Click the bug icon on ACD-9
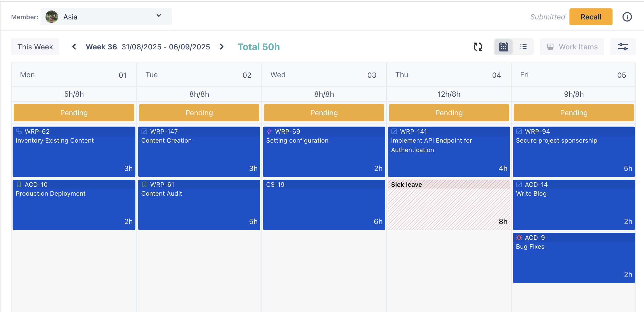The width and height of the screenshot is (644, 312). pos(519,237)
